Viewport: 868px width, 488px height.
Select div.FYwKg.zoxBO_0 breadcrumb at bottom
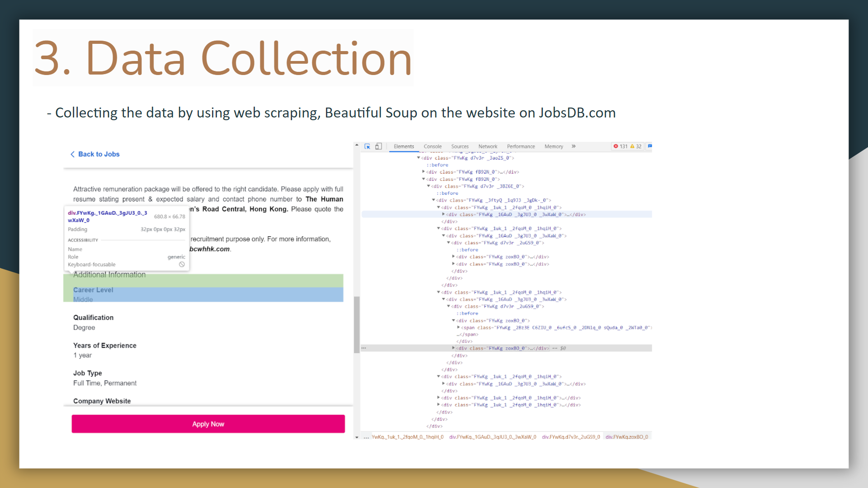tap(627, 437)
